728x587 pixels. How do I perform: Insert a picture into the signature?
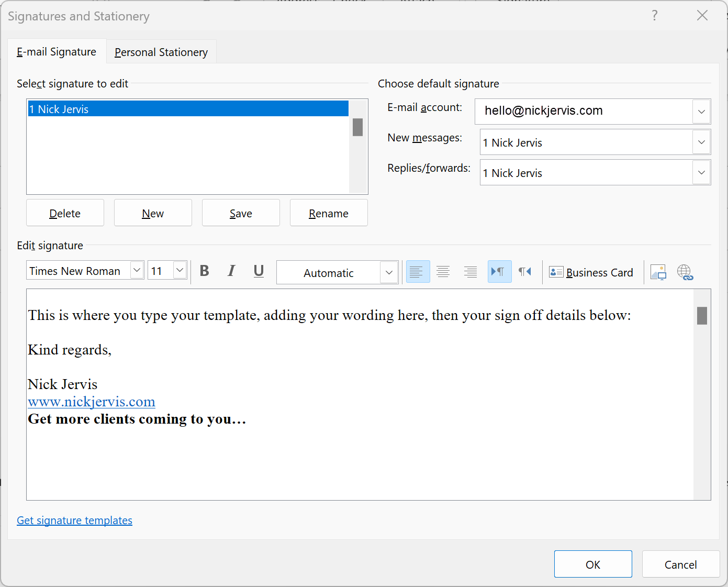coord(658,272)
